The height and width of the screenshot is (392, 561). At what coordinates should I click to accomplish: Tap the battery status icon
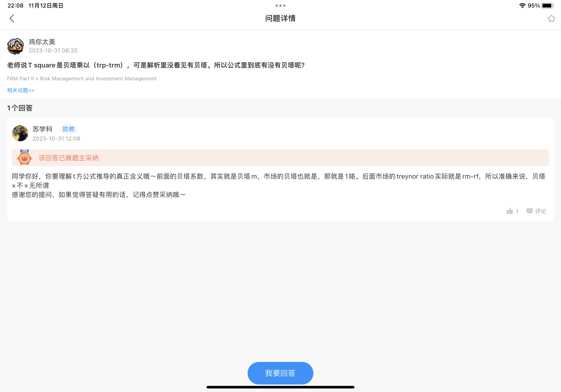[x=547, y=6]
